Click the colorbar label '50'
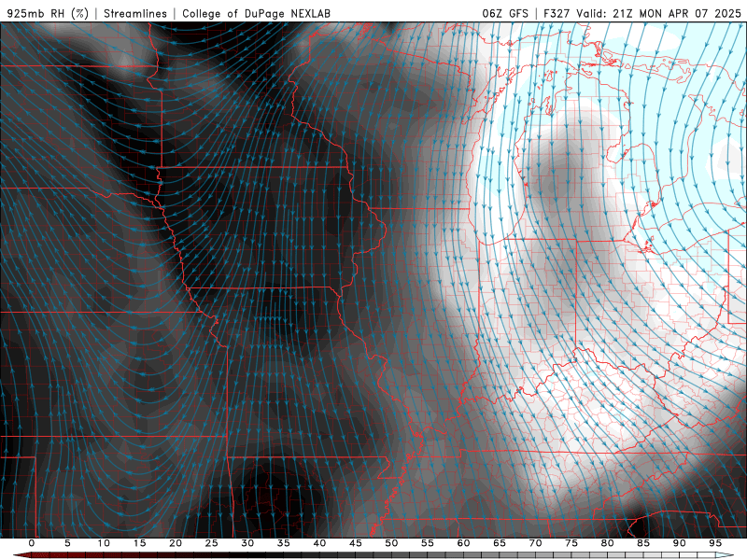This screenshot has width=747, height=560. point(391,543)
